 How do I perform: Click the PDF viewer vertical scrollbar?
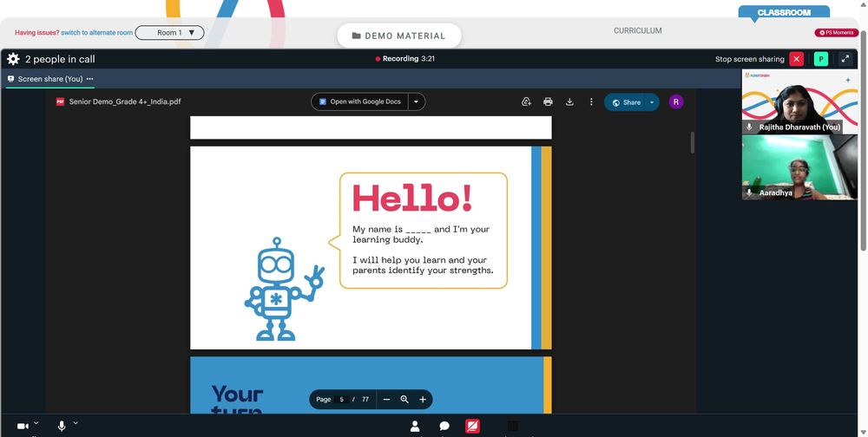[692, 142]
